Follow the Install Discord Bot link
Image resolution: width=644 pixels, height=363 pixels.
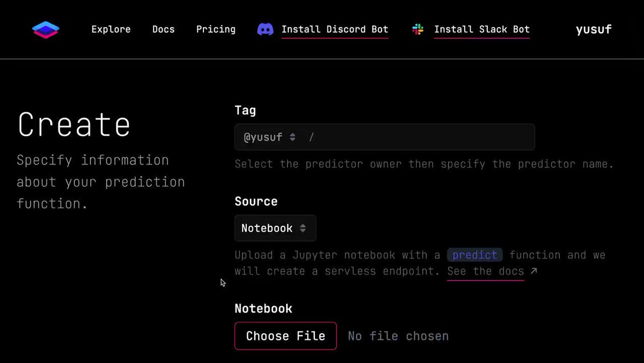(x=335, y=29)
